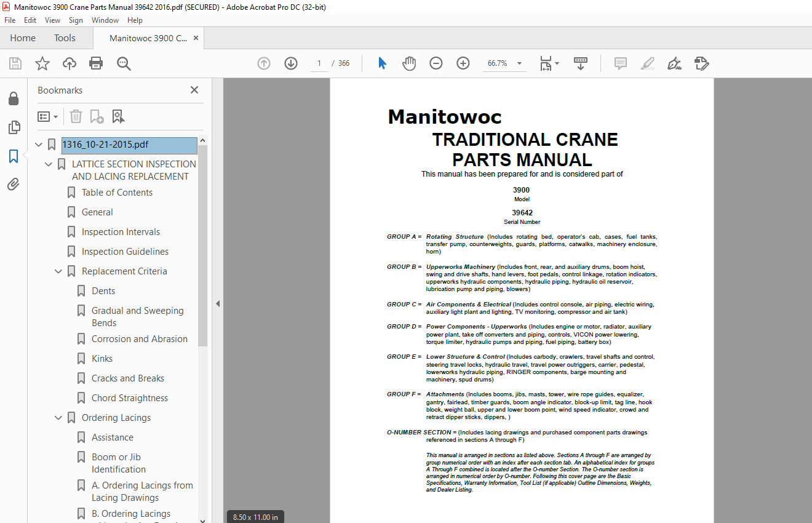The width and height of the screenshot is (812, 523).
Task: Click the fit page width icon
Action: pos(546,63)
